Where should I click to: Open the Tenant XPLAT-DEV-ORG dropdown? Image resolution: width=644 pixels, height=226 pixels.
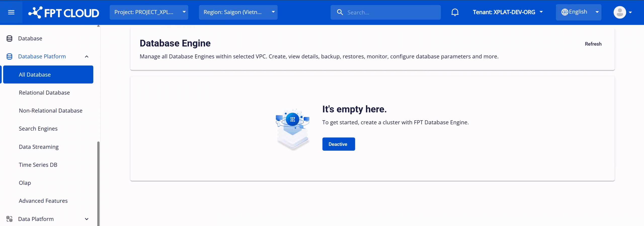(508, 12)
